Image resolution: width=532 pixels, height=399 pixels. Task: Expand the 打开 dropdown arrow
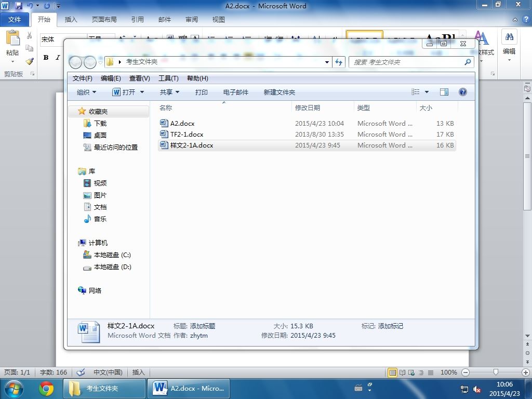click(x=142, y=92)
